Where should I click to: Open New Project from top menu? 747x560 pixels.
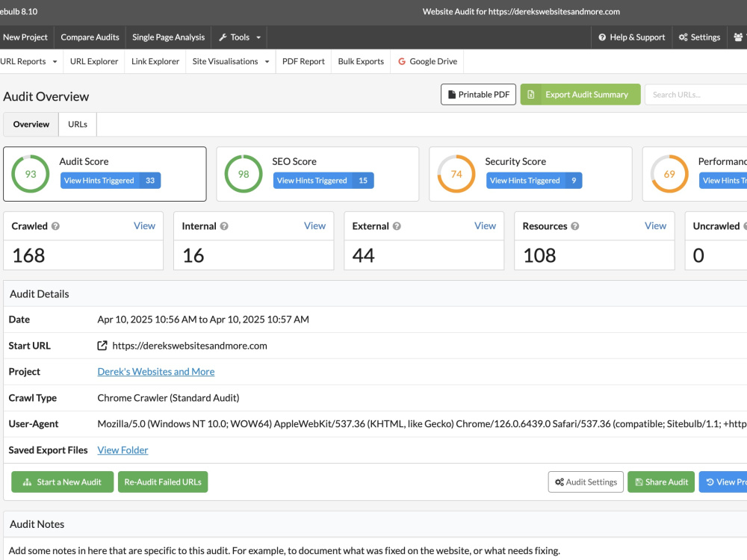point(25,37)
